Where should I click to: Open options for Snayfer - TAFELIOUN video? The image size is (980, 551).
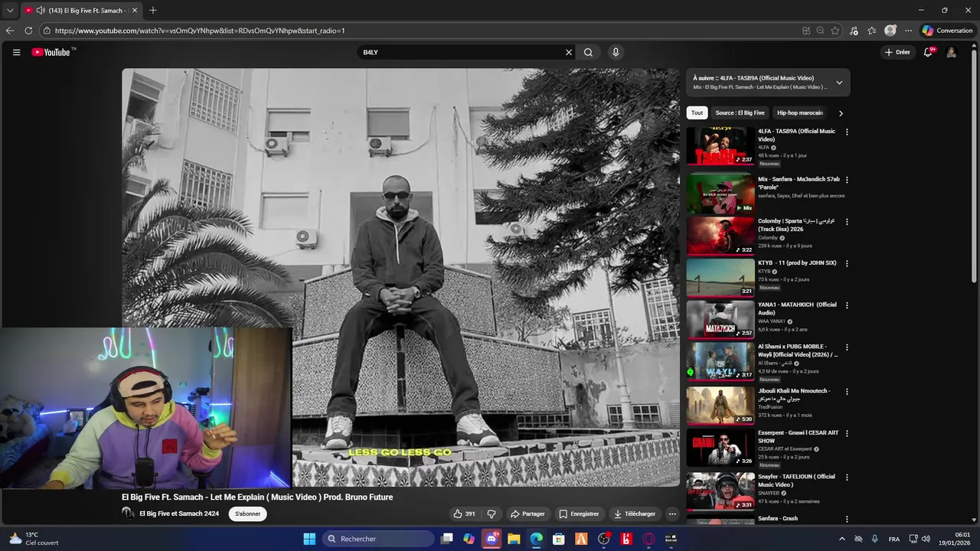(847, 477)
